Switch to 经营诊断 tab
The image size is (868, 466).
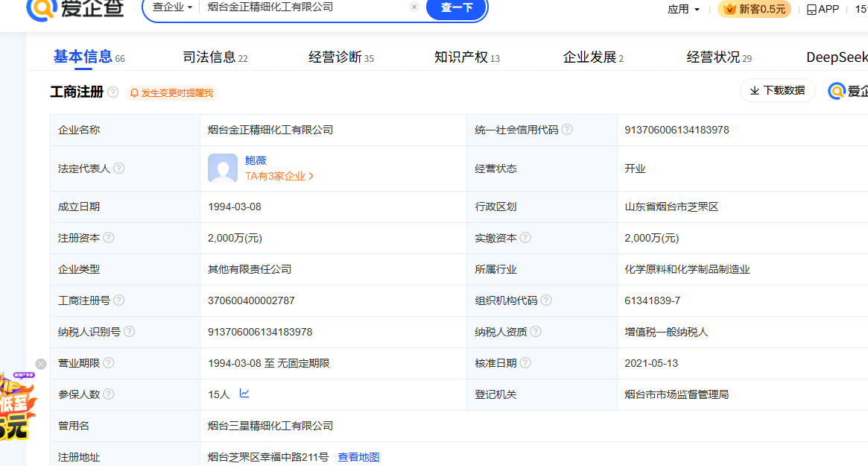(341, 57)
